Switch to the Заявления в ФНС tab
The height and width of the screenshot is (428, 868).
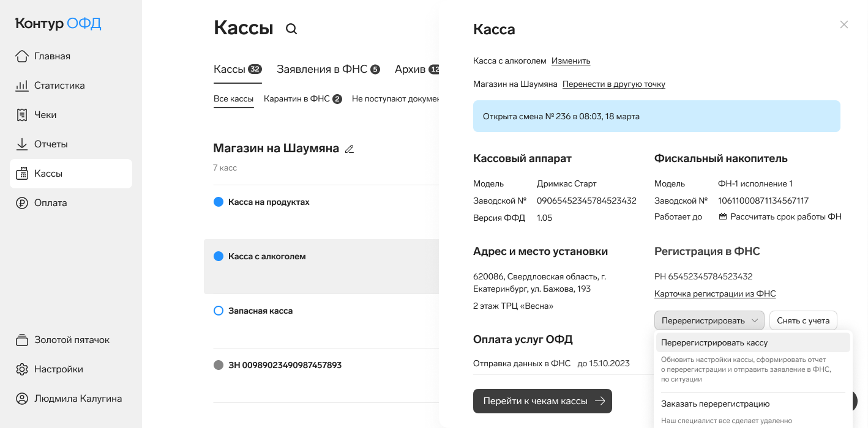click(328, 69)
